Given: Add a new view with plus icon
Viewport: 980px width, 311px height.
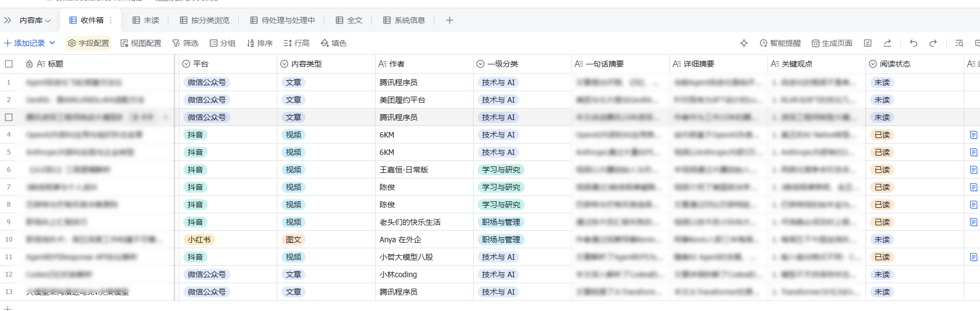Looking at the screenshot, I should click(x=449, y=20).
